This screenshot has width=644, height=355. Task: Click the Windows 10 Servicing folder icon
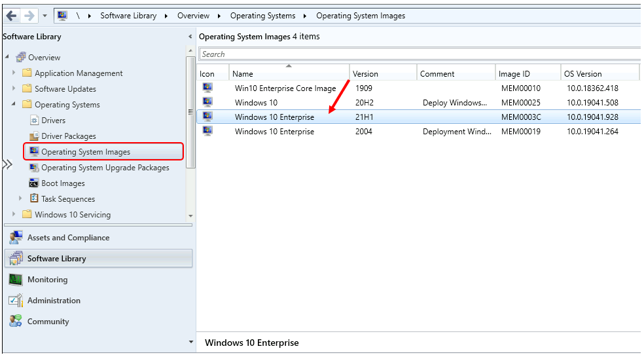(27, 214)
